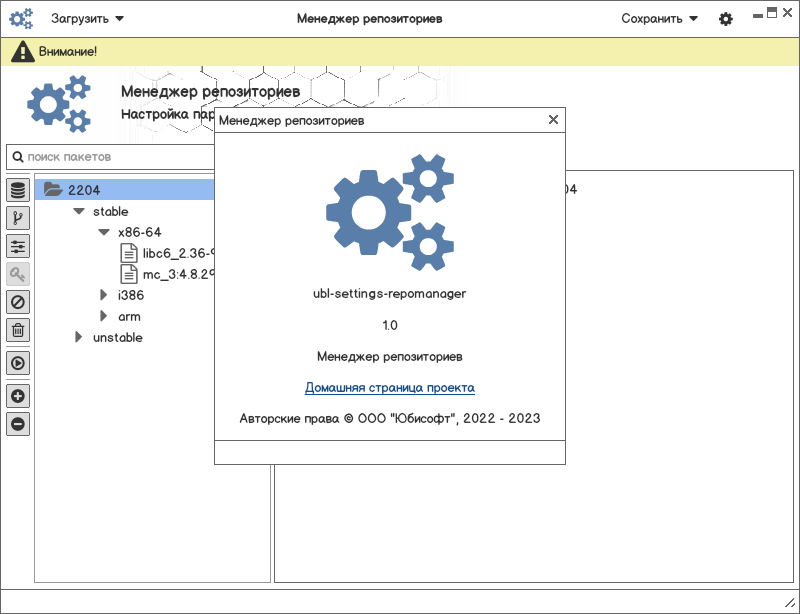
Task: Open the Домашняя страница проекта link
Action: (389, 388)
